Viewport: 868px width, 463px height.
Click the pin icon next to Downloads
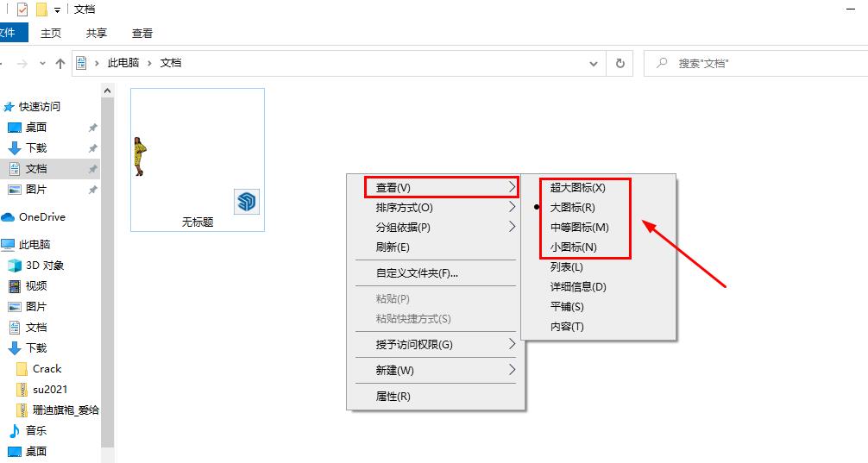pyautogui.click(x=93, y=148)
